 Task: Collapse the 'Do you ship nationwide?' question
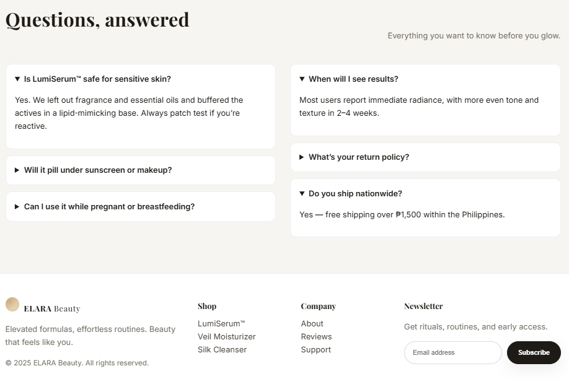pyautogui.click(x=355, y=194)
